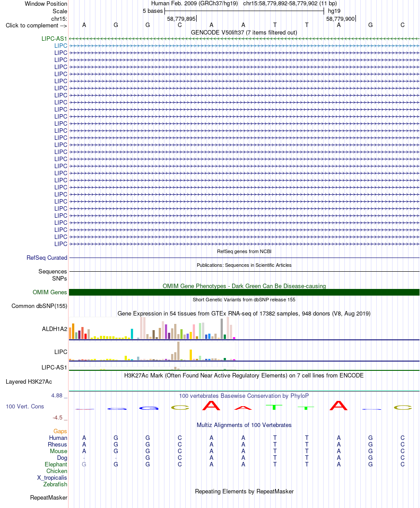Image resolution: width=420 pixels, height=508 pixels.
Task: Click the X_tropicalis alignment row label
Action: point(52,478)
